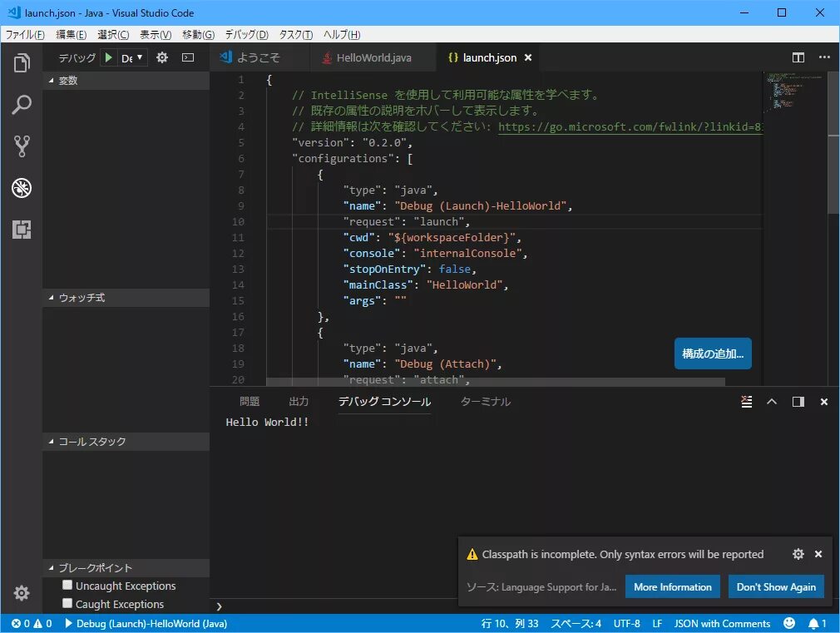
Task: Collapse the ウォッチ式 section
Action: (126, 298)
